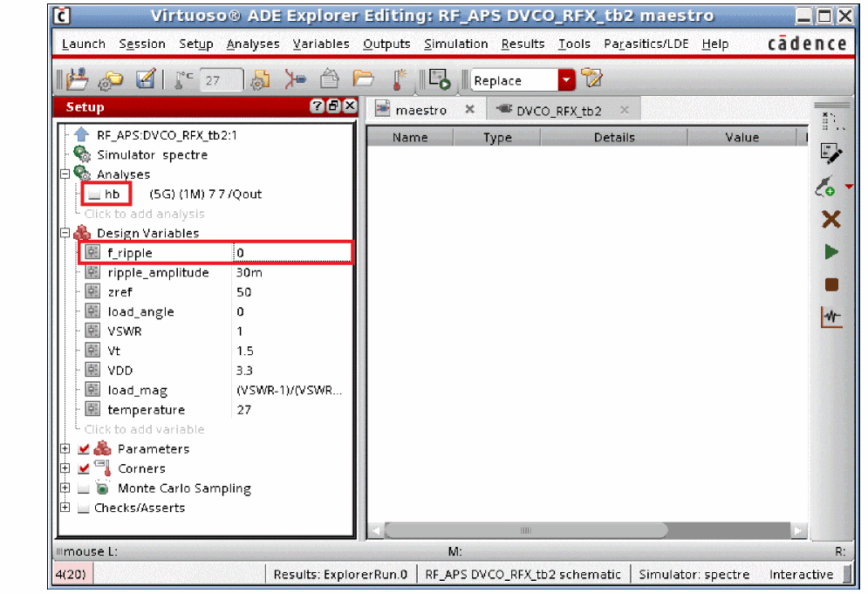
Task: Undock the Setup panel with float icon
Action: [x=333, y=106]
